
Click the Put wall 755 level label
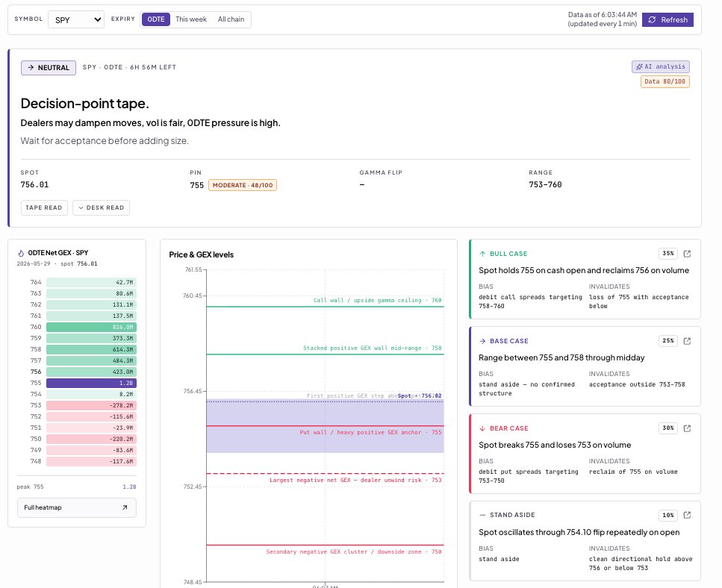click(370, 432)
